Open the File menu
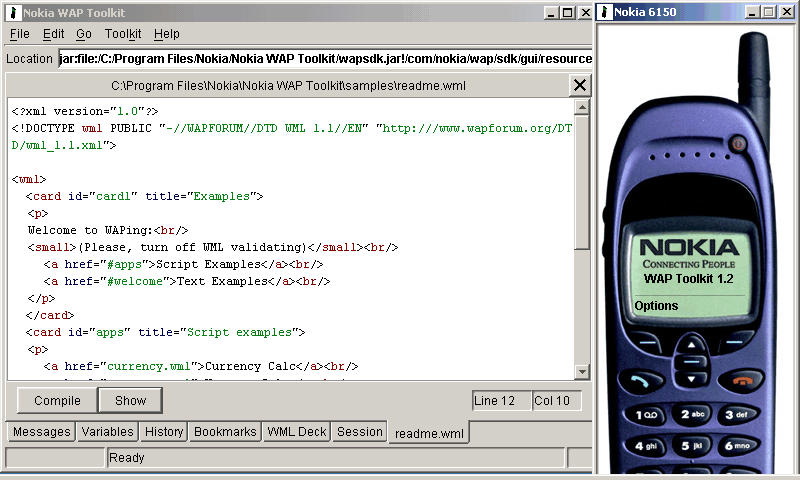This screenshot has width=800, height=480. (x=20, y=34)
